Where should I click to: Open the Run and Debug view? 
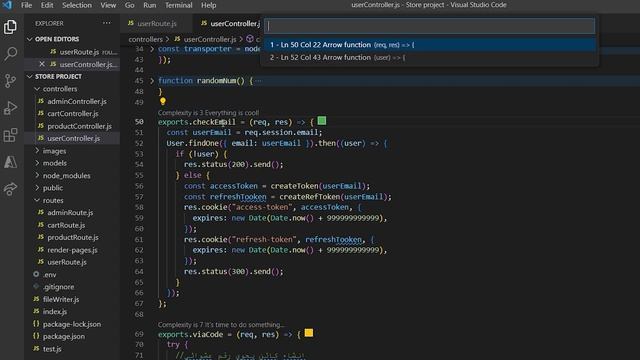tap(10, 108)
